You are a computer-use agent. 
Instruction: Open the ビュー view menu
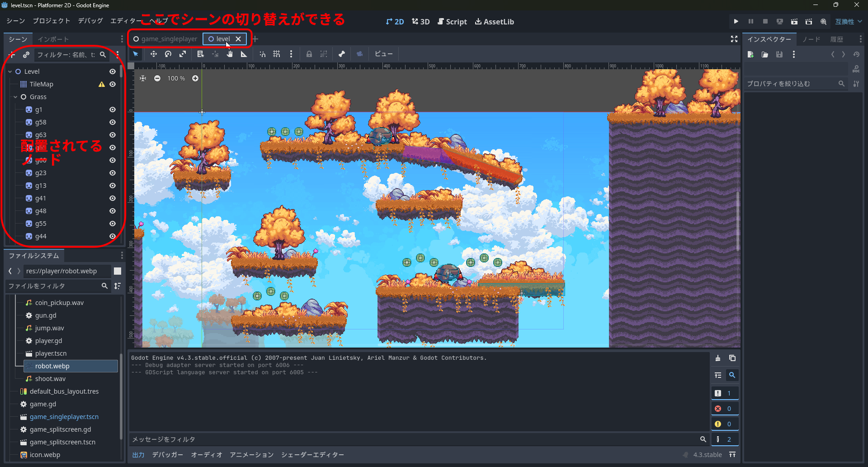(x=383, y=54)
